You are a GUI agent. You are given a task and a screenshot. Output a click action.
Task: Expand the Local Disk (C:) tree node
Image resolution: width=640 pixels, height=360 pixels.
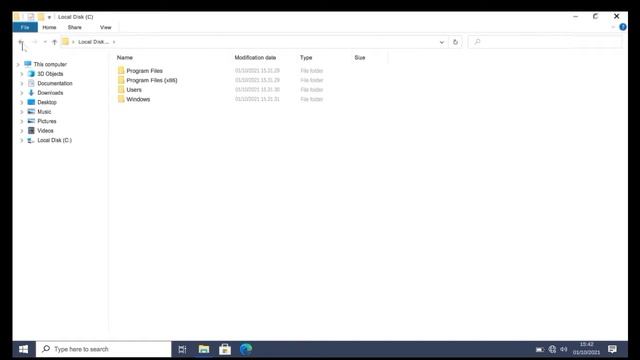click(22, 140)
